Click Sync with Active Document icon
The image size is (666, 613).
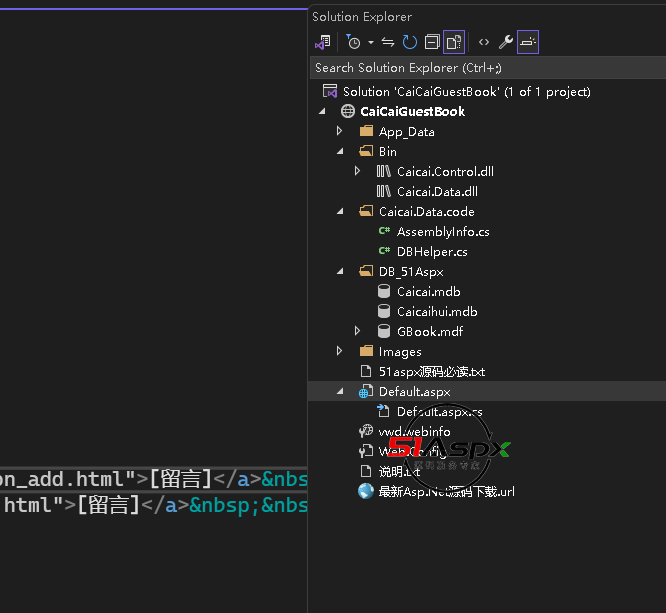coord(388,42)
